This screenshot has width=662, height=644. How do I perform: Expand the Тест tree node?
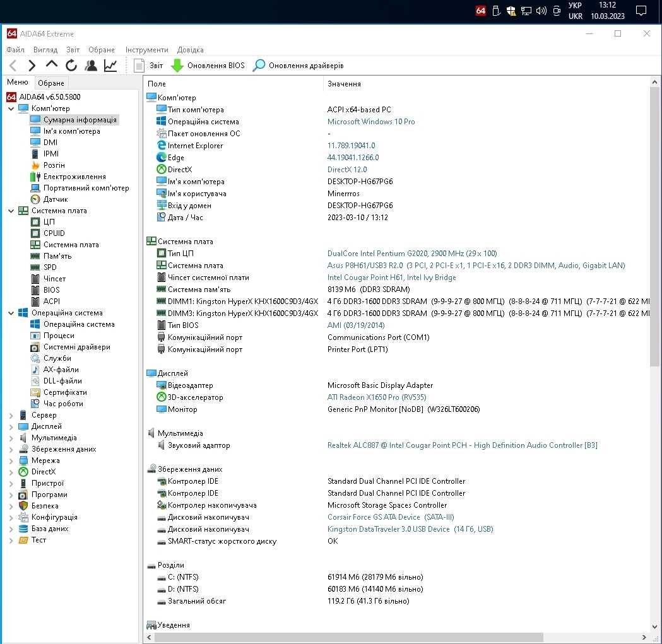point(11,540)
